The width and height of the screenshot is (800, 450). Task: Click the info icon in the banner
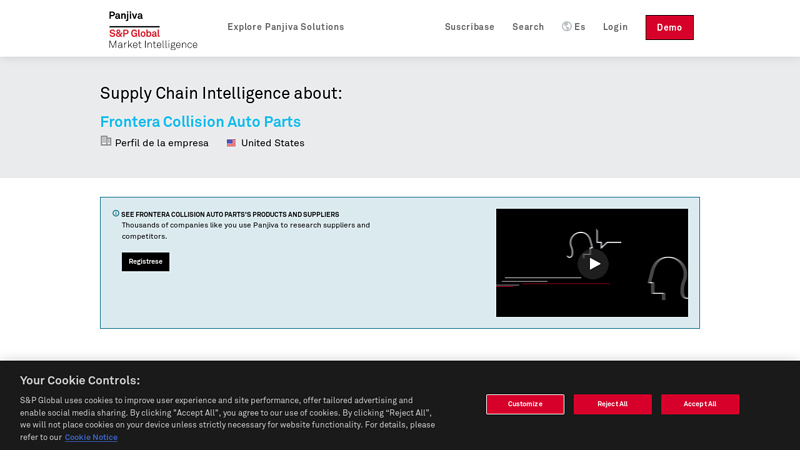(116, 213)
